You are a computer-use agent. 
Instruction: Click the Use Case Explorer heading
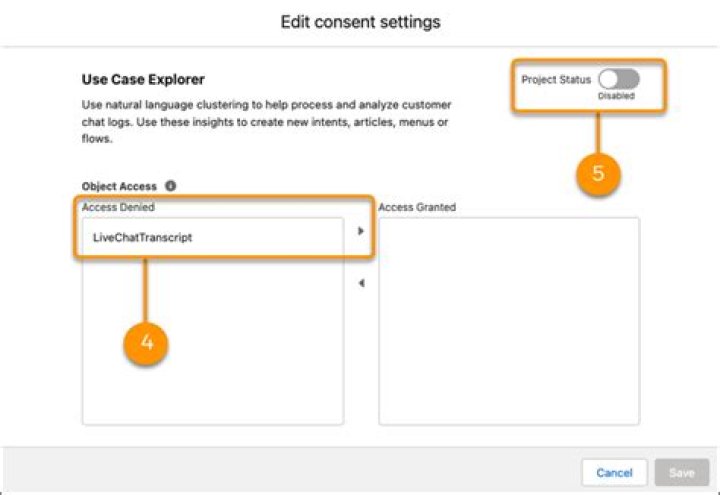[143, 79]
